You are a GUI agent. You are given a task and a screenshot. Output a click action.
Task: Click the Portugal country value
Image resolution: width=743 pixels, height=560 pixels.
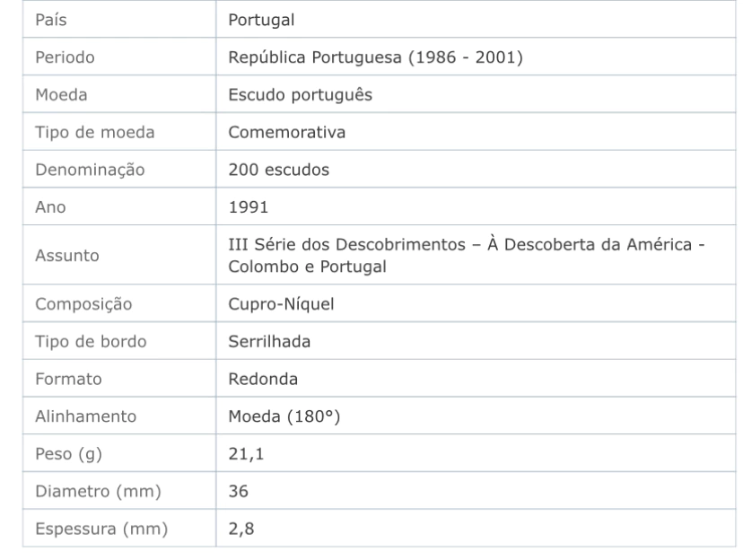[x=261, y=20]
